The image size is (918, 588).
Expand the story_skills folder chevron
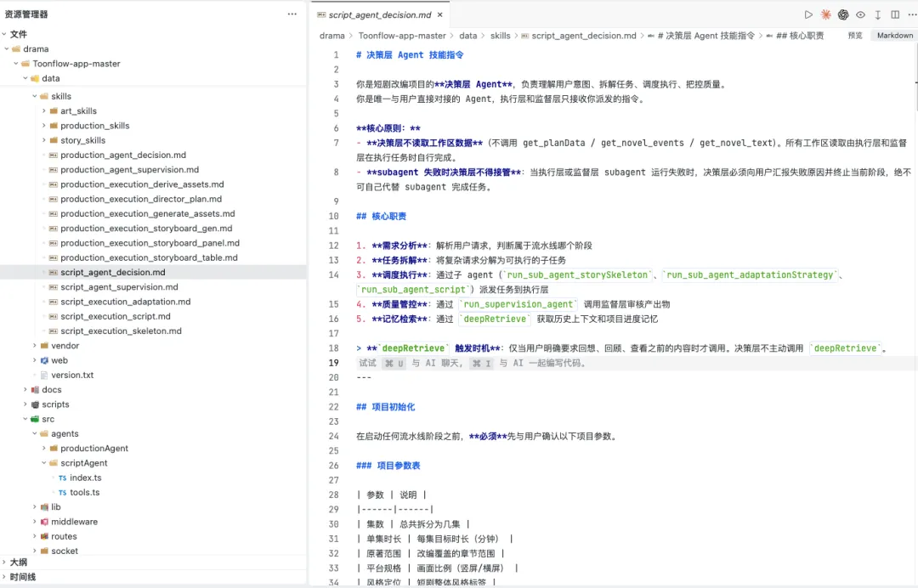coord(44,140)
